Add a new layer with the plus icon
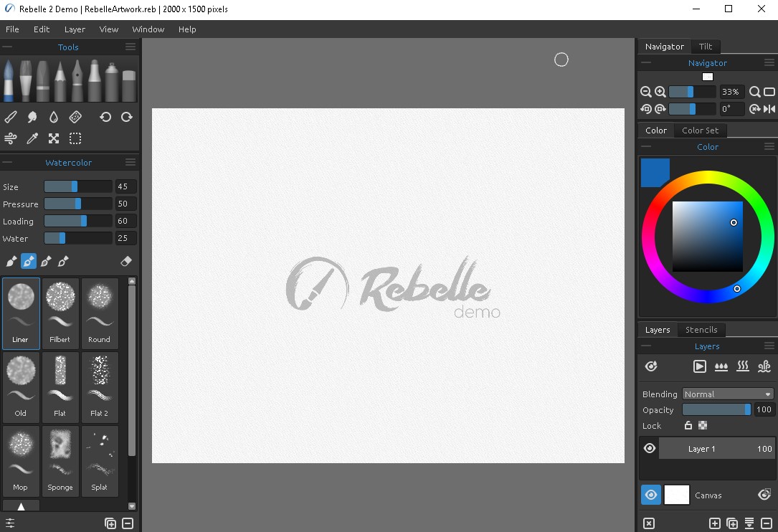This screenshot has height=532, width=778. (x=714, y=523)
